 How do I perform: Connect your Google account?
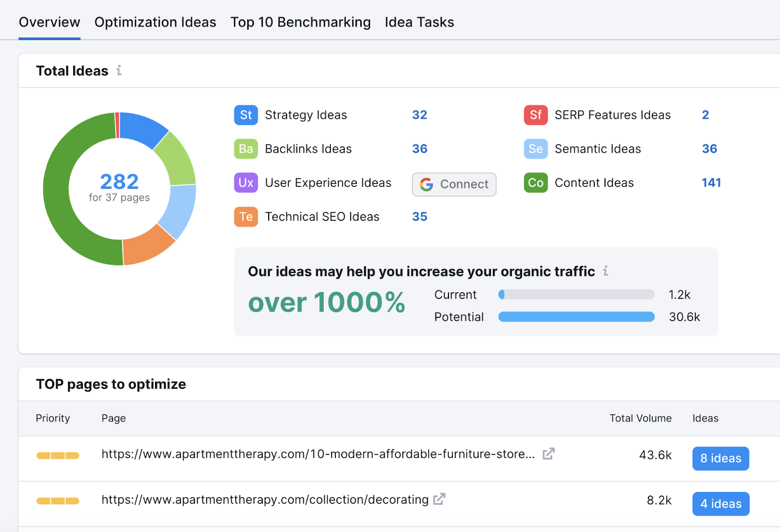click(x=454, y=184)
